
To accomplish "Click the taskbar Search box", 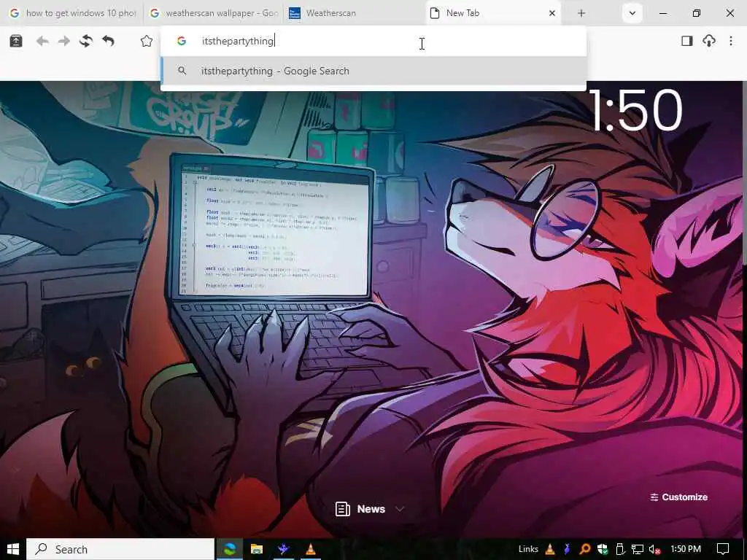I will (x=120, y=549).
